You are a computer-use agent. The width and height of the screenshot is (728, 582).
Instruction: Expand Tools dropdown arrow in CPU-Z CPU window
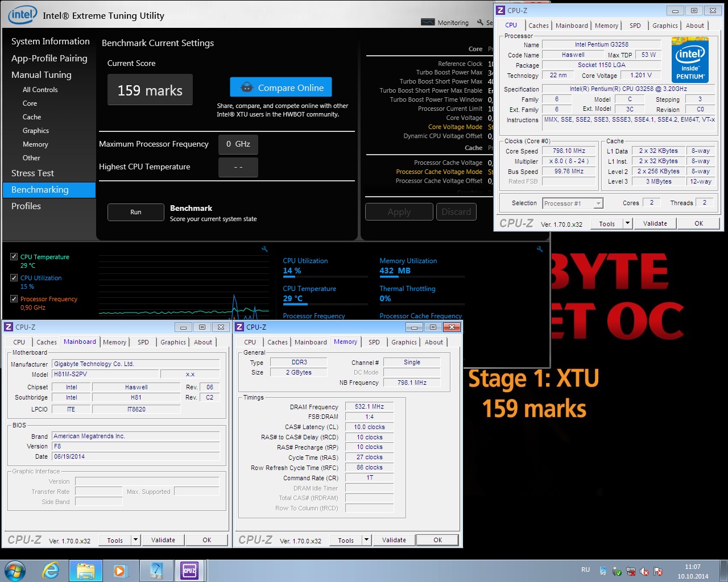point(628,223)
